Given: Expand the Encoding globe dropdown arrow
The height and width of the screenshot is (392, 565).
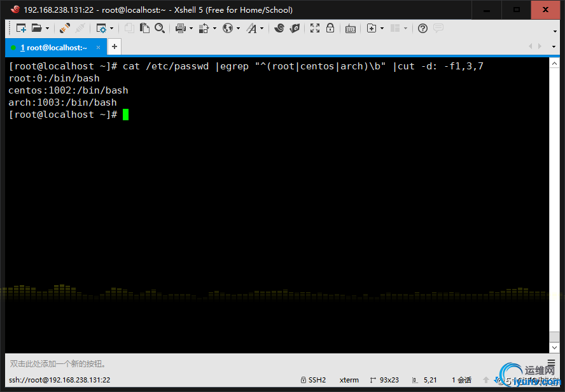Looking at the screenshot, I should 238,29.
